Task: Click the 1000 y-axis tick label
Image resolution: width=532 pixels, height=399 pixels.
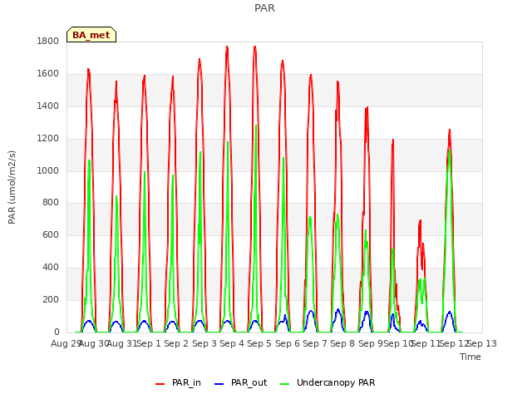Action: (x=48, y=170)
